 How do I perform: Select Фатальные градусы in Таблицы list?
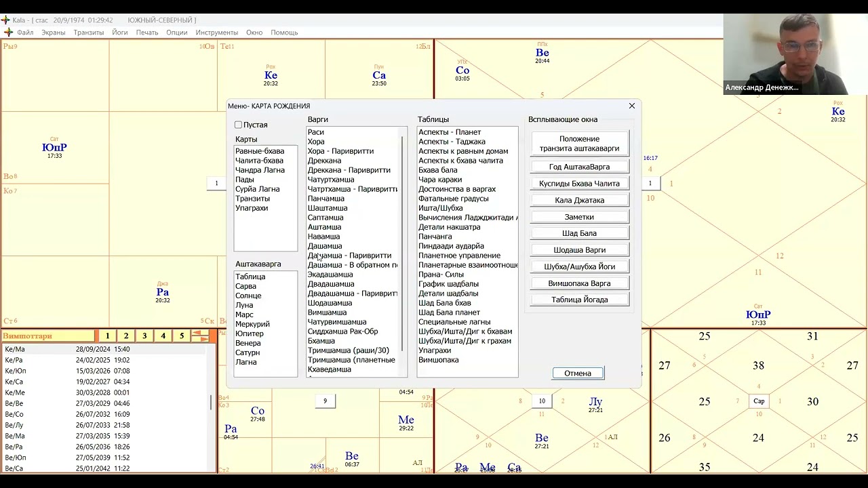(453, 199)
